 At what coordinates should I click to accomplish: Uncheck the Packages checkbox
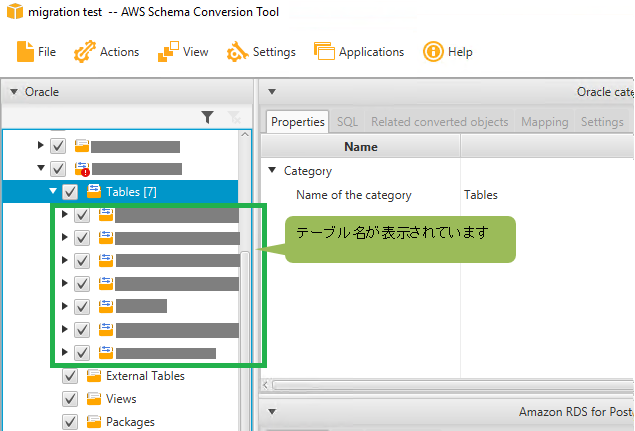point(70,422)
